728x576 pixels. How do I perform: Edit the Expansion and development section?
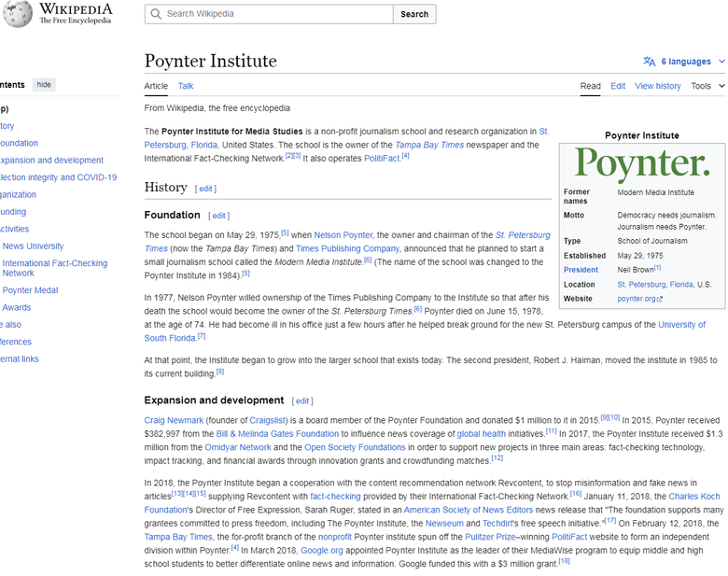tap(302, 400)
